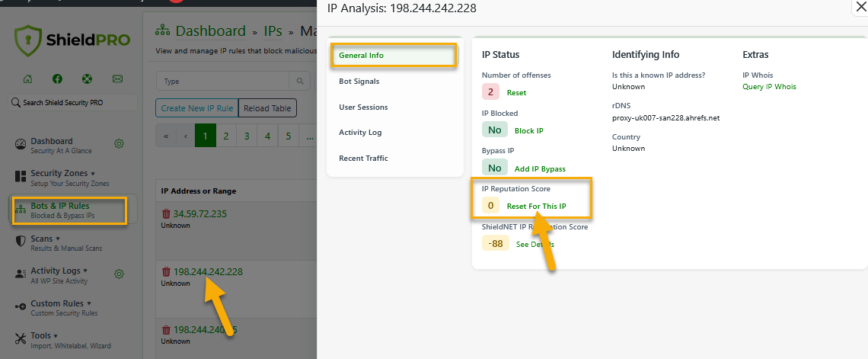Delete IP rule 34.59.72.235 trash icon
The width and height of the screenshot is (868, 359).
point(166,214)
